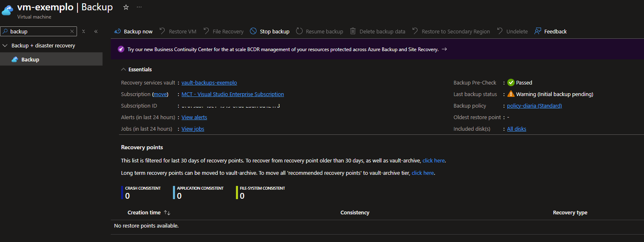Click the Consistency column header
Image resolution: width=644 pixels, height=242 pixels.
pyautogui.click(x=355, y=213)
